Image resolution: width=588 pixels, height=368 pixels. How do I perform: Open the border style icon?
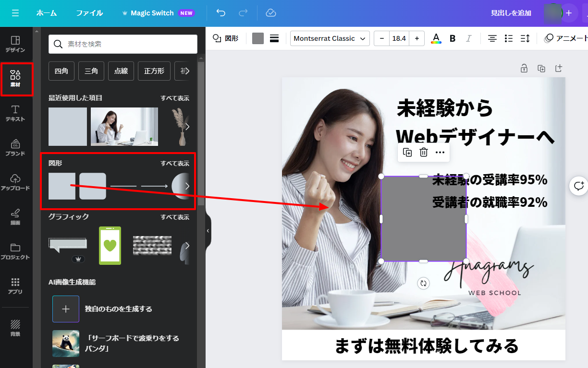[x=274, y=38]
